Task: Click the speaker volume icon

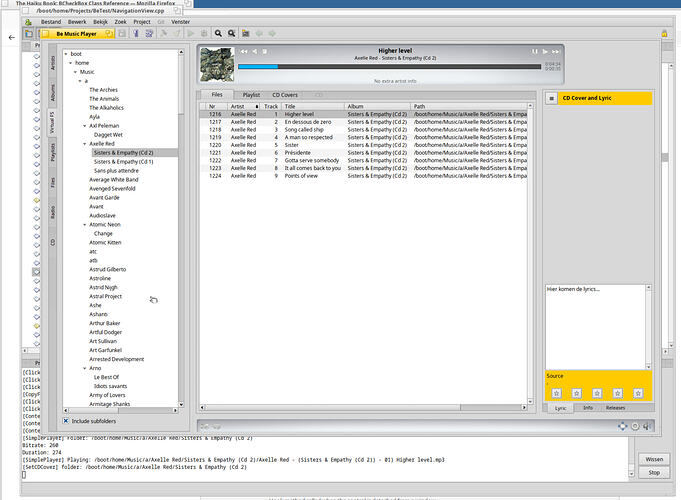Action: coord(647,426)
